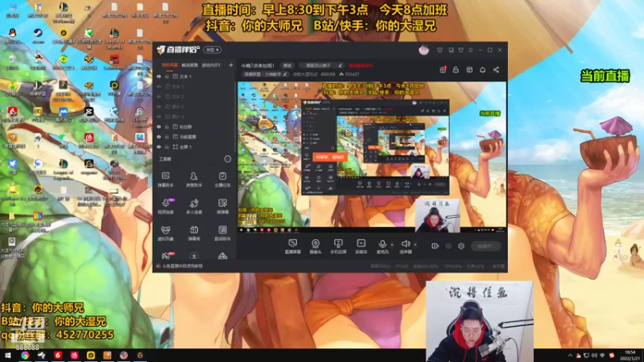Screen dimensions: 644x362
Task: Open the 读弹幕 tool
Action: click(222, 207)
